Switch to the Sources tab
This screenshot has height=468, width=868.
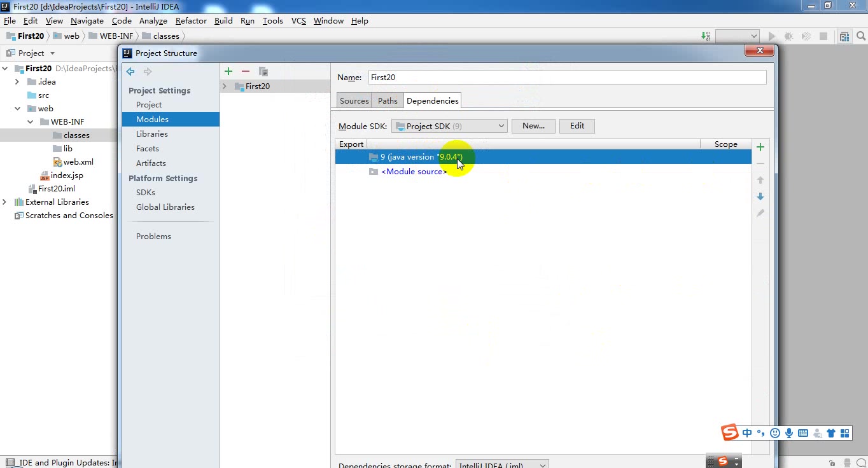click(x=354, y=100)
